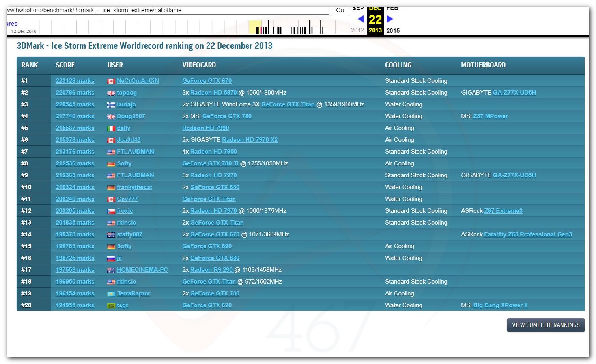Open user profile NeCrOmAnCiN
The height and width of the screenshot is (364, 596).
click(138, 81)
